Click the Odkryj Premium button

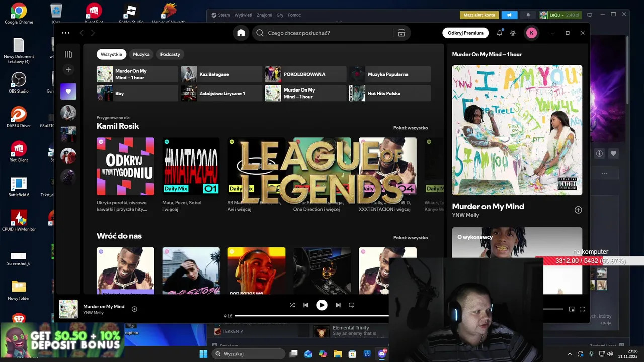465,33
